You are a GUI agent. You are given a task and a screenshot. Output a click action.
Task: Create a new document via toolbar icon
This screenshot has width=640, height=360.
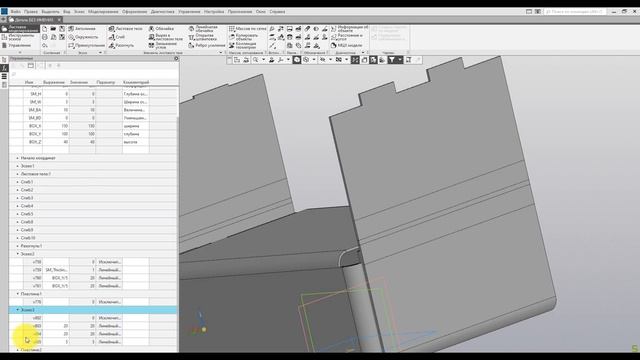45,29
